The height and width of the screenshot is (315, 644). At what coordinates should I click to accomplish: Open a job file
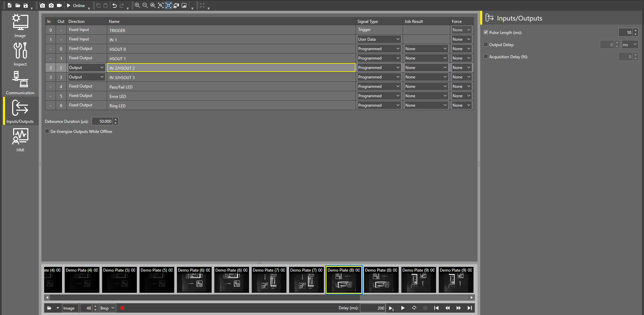coord(18,5)
